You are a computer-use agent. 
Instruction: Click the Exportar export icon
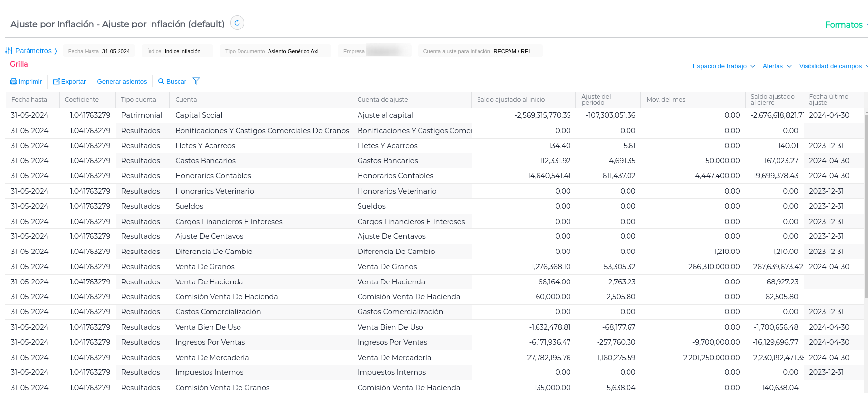coord(57,82)
